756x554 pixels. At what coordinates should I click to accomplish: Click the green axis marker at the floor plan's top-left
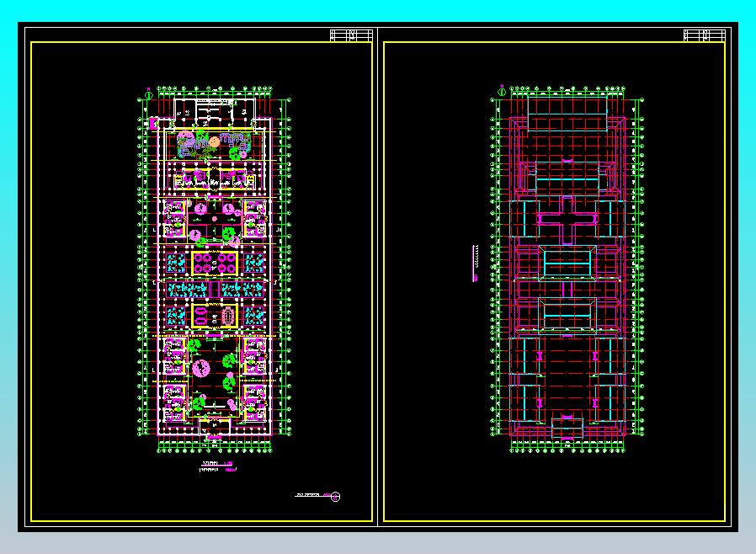pyautogui.click(x=149, y=95)
